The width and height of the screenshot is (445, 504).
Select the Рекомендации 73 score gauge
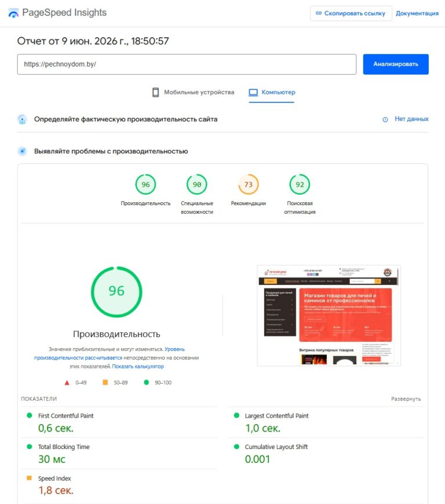point(248,184)
